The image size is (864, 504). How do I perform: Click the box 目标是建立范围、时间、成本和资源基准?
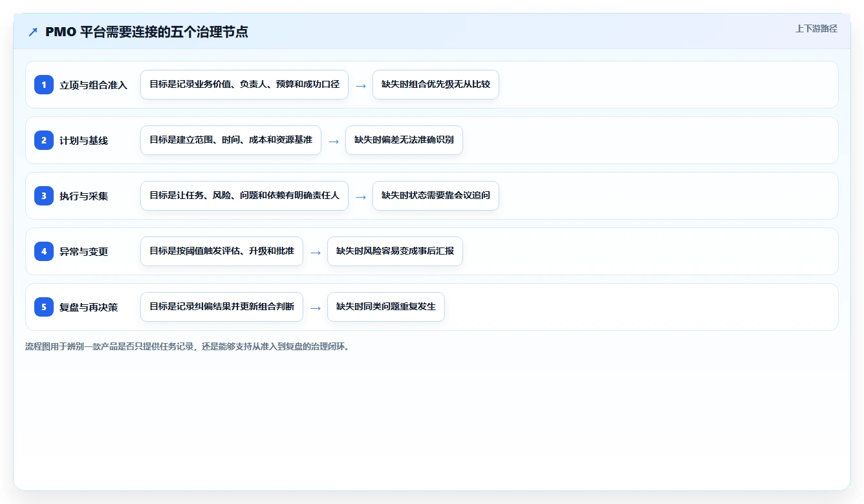(x=231, y=140)
